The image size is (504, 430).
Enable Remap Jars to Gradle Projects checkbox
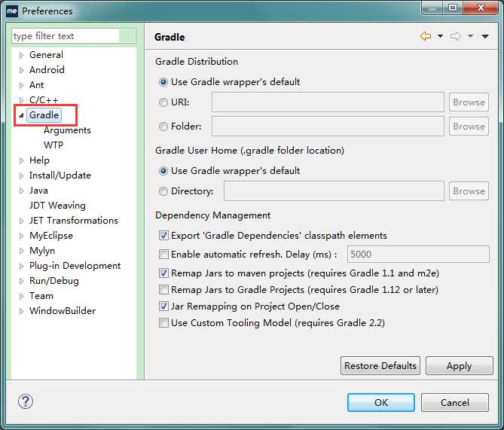(163, 290)
